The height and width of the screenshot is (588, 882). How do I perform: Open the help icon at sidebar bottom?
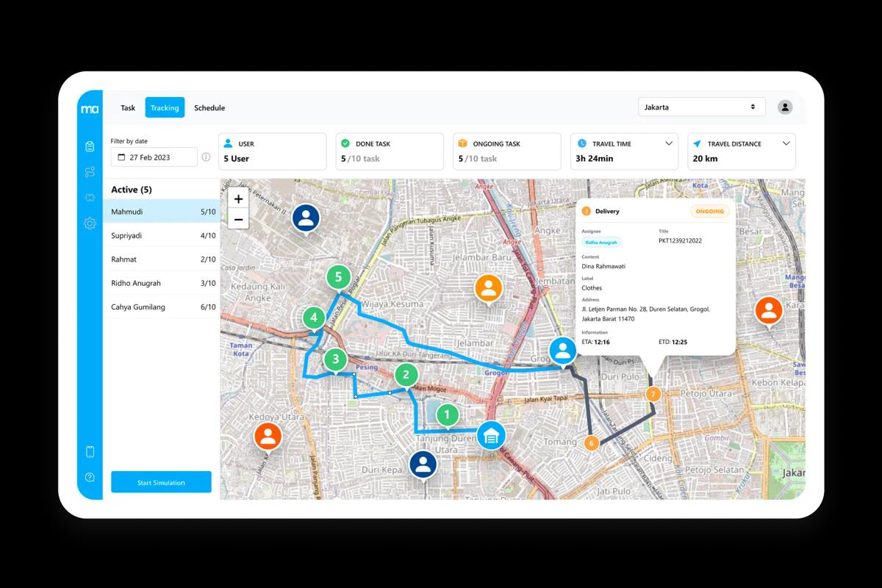(90, 477)
